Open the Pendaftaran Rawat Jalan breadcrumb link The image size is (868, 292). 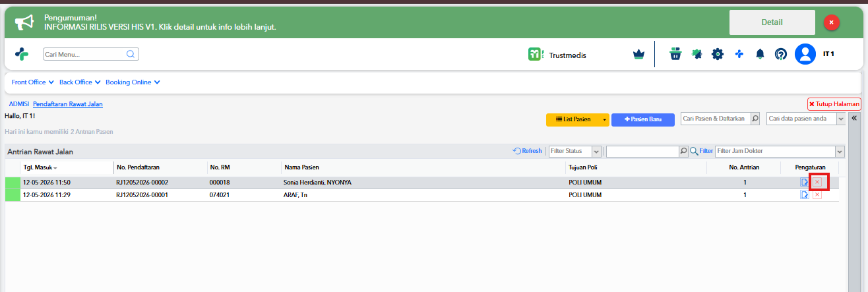click(68, 104)
